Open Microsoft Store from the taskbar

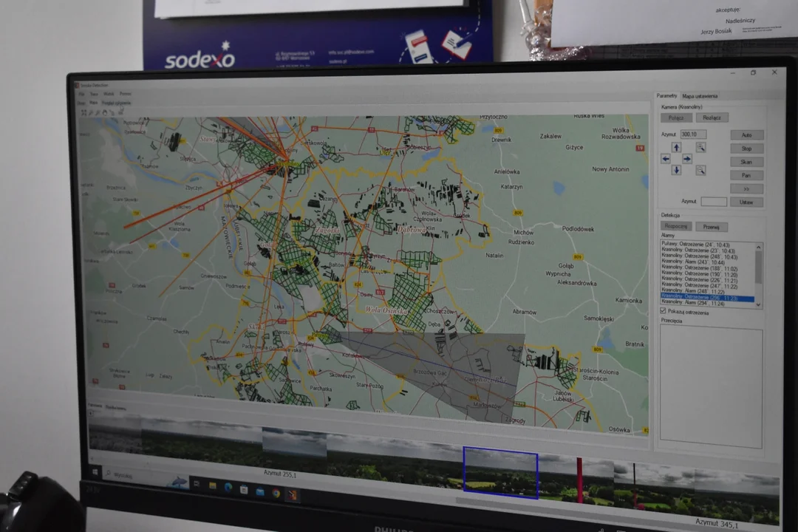[x=244, y=490]
